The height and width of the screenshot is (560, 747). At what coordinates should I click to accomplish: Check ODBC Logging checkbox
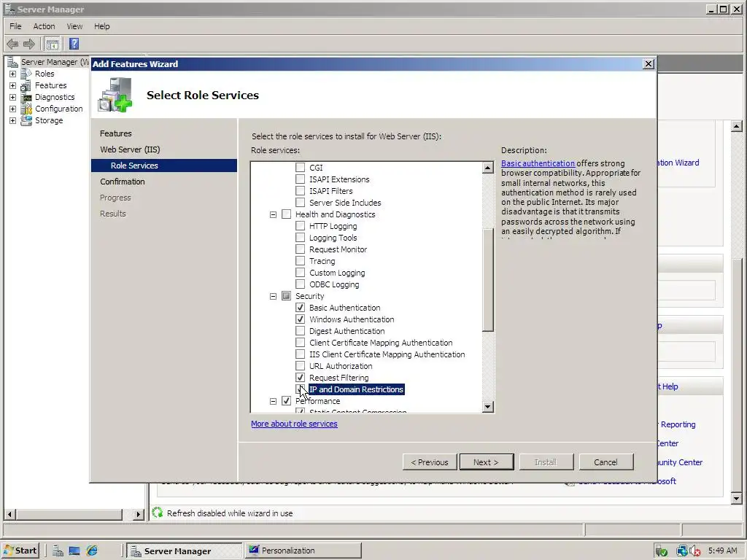tap(300, 284)
